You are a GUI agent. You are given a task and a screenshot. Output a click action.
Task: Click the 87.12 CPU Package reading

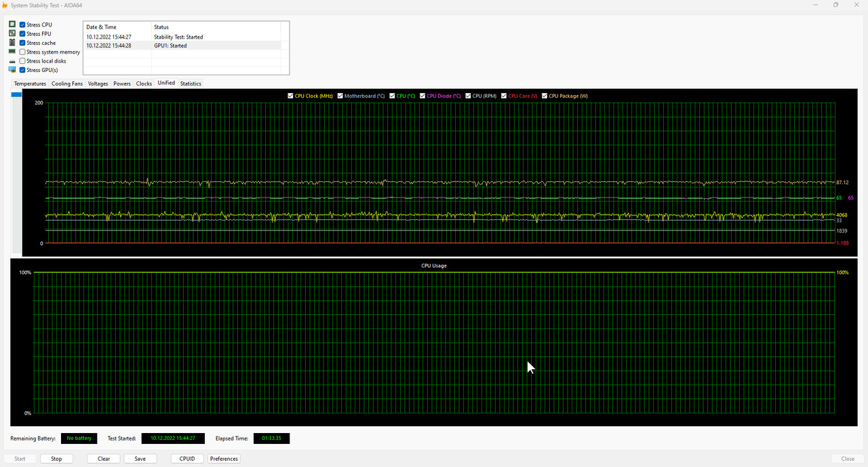842,183
